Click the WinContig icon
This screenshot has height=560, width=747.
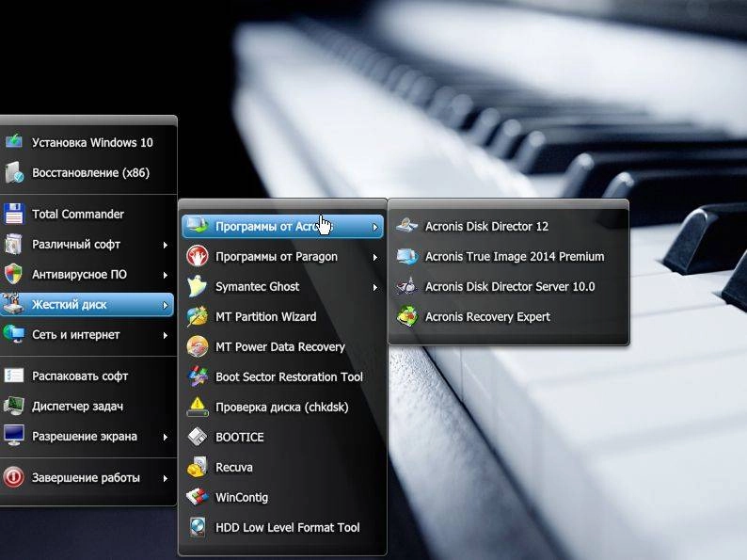point(198,497)
